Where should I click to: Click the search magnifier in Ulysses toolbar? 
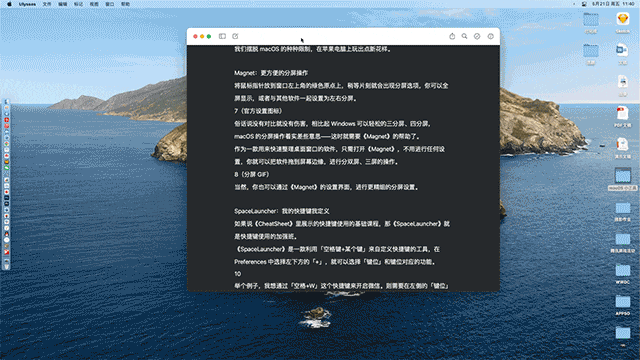click(464, 36)
